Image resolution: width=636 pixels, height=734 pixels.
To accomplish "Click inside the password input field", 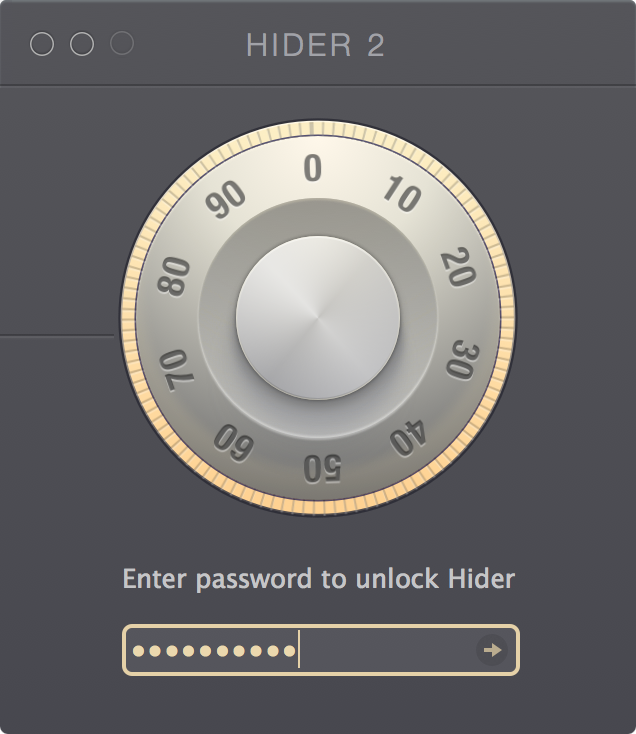I will [x=321, y=650].
